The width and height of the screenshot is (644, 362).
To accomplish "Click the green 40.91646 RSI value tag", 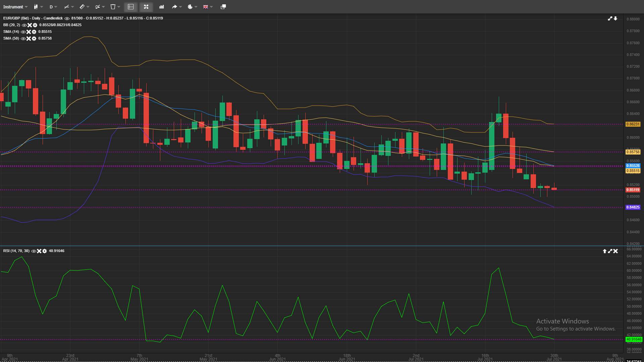I will tap(634, 339).
